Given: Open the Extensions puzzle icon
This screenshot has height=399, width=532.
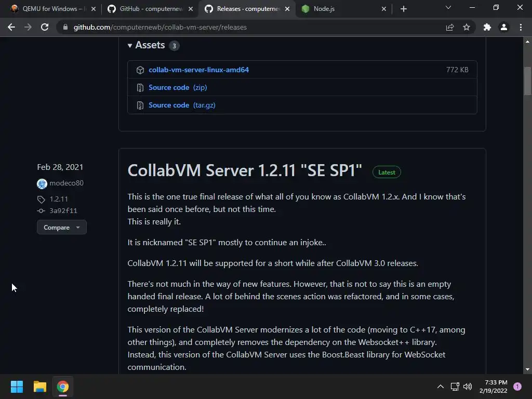Looking at the screenshot, I should coord(487,27).
